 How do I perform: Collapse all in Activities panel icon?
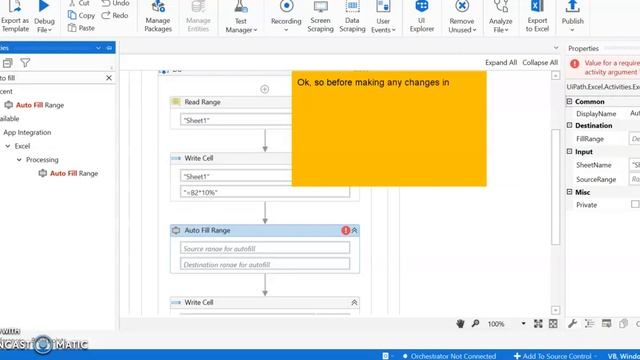point(7,63)
